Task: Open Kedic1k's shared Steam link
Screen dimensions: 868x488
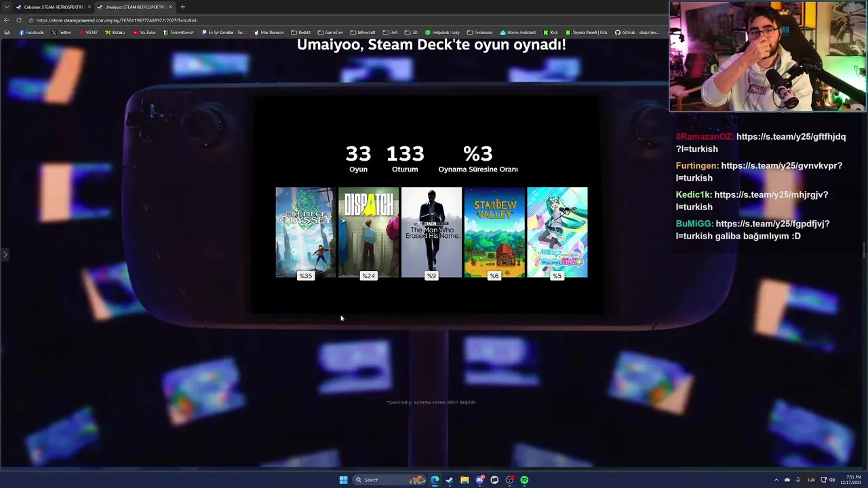Action: [x=752, y=201]
